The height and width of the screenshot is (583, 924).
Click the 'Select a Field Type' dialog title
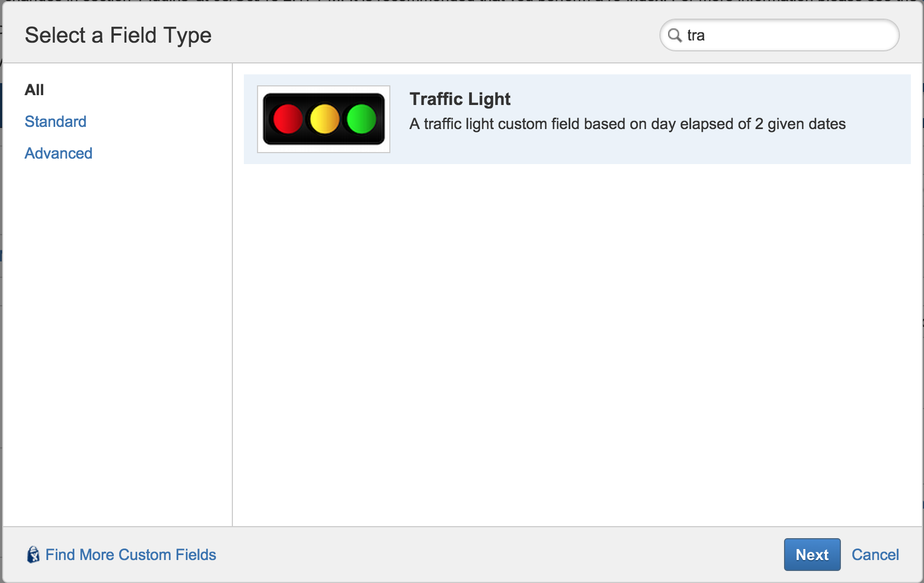pos(118,34)
